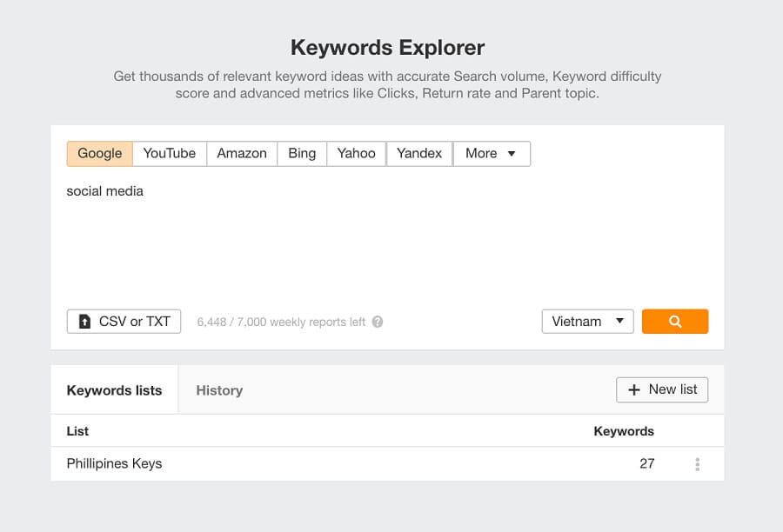This screenshot has height=532, width=783.
Task: Switch to the Keywords lists tab
Action: click(x=114, y=390)
